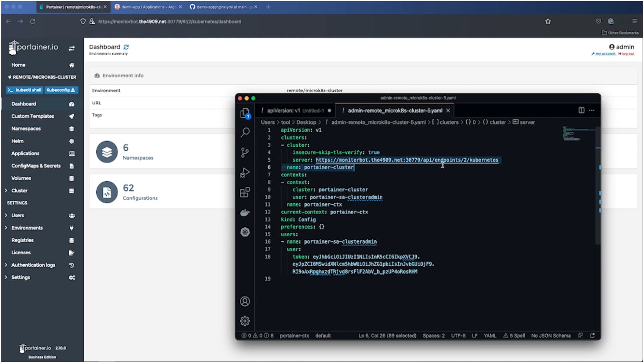Viewport: 644px width, 362px height.
Task: Close the admin-remote_microk8s-cluster-5.yaml tab
Action: (x=448, y=111)
